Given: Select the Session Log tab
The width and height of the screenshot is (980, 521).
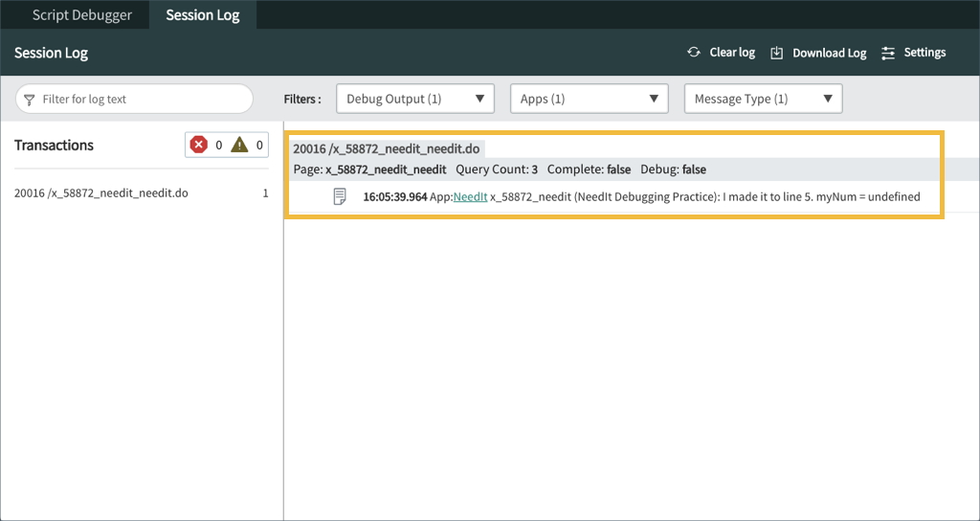Looking at the screenshot, I should click(x=203, y=15).
